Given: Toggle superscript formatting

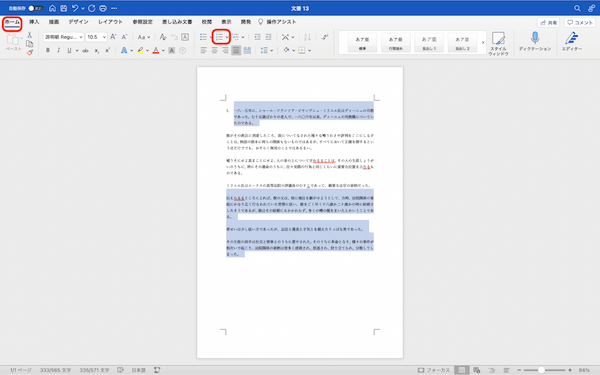Looking at the screenshot, I should pos(108,50).
